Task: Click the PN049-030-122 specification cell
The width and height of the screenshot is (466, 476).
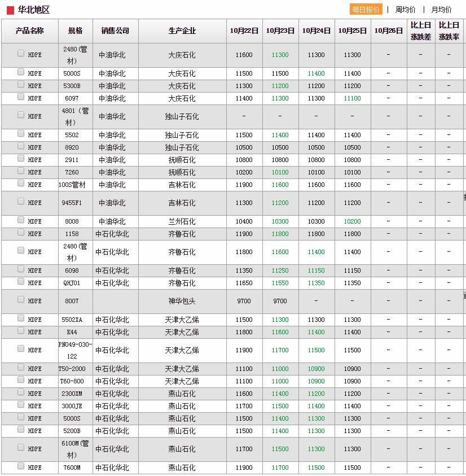Action: pos(75,350)
